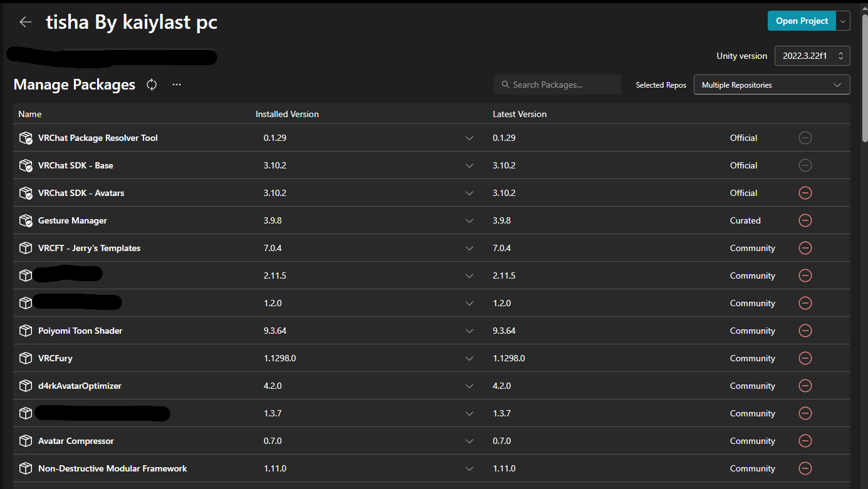
Task: Click the Official label in the SDK - Avatars row
Action: tap(744, 193)
